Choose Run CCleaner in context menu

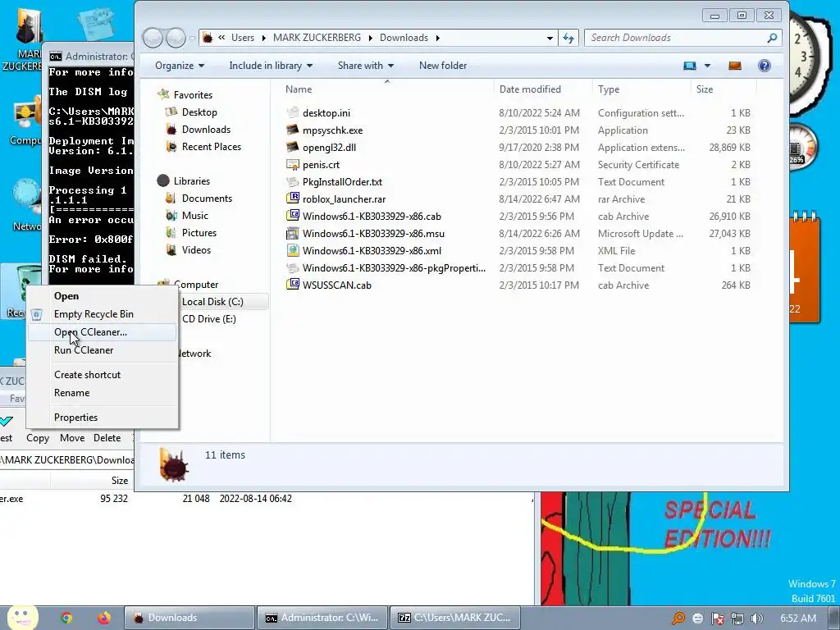tap(103, 349)
